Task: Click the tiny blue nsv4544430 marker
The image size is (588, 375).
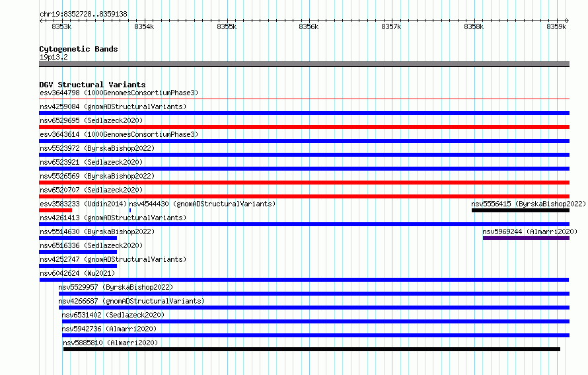Action: pos(130,210)
